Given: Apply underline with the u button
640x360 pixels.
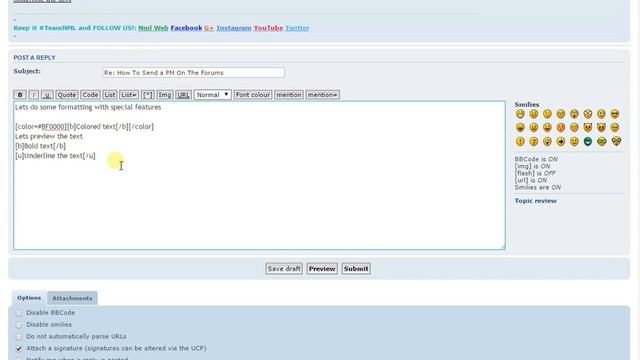Looking at the screenshot, I should (47, 95).
